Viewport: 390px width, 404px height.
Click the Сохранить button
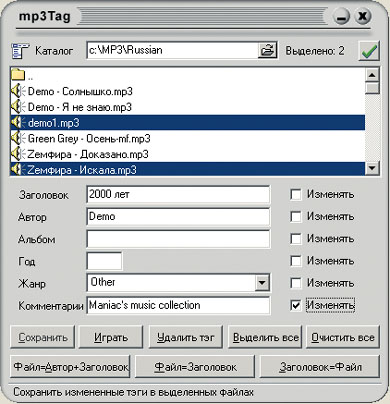(42, 337)
